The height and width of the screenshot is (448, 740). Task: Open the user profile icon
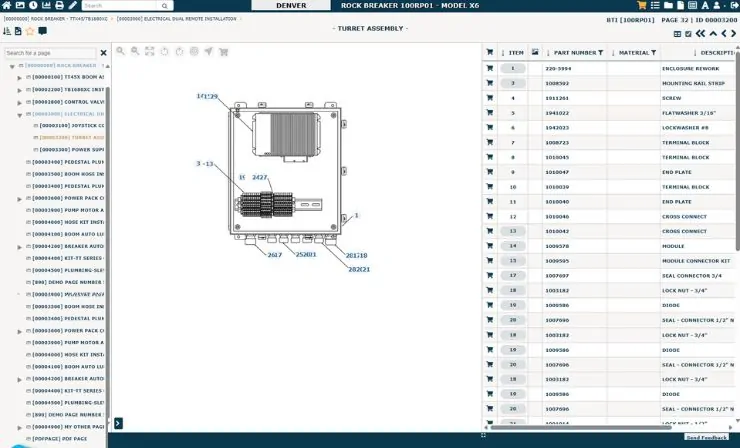tap(716, 5)
